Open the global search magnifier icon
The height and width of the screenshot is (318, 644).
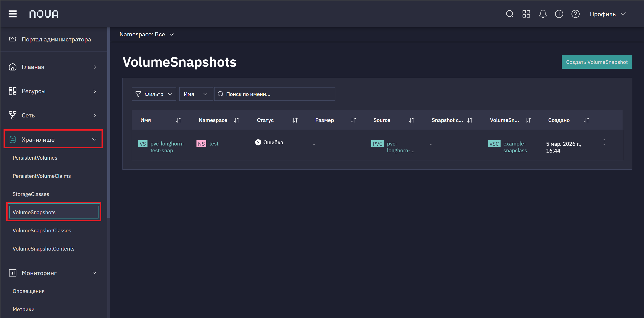tap(510, 14)
